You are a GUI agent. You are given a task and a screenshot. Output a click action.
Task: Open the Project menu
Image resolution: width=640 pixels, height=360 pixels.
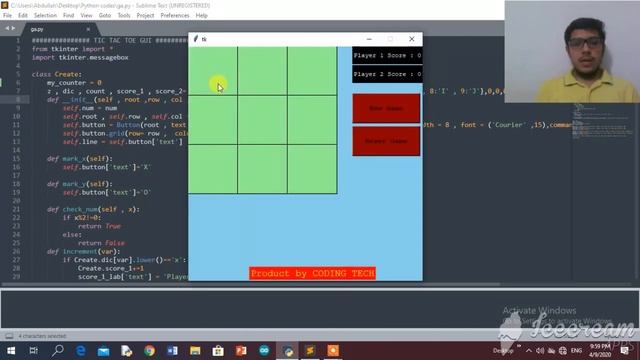click(145, 16)
